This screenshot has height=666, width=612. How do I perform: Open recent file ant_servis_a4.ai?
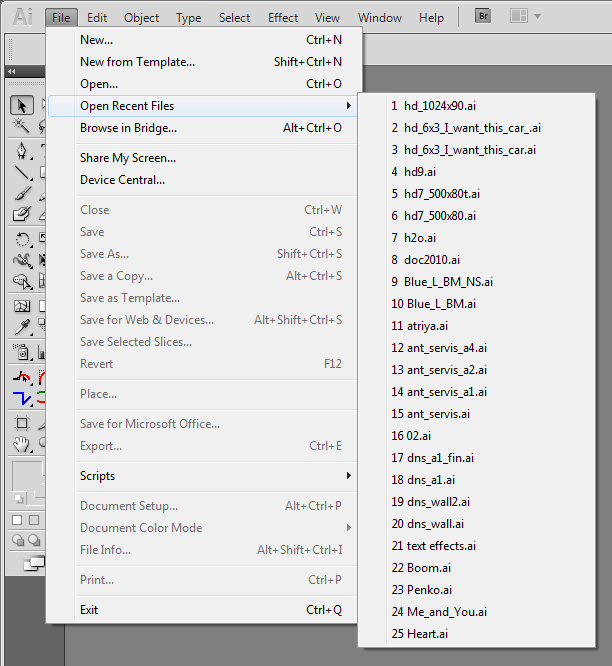pos(477,348)
